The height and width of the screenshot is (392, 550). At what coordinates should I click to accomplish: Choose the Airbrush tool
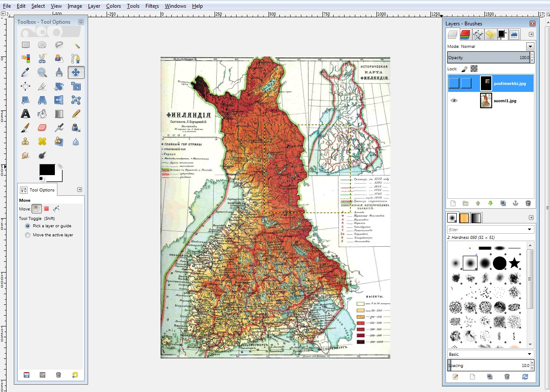pos(59,128)
